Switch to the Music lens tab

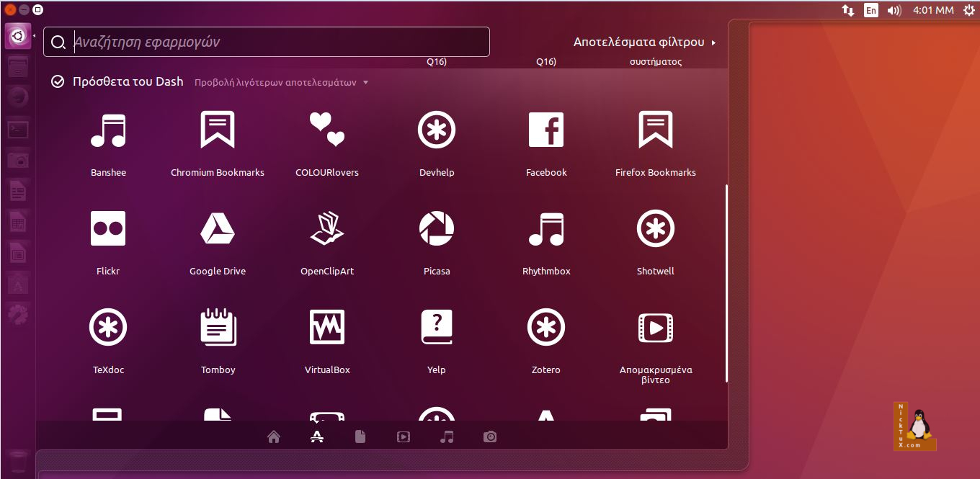[447, 437]
